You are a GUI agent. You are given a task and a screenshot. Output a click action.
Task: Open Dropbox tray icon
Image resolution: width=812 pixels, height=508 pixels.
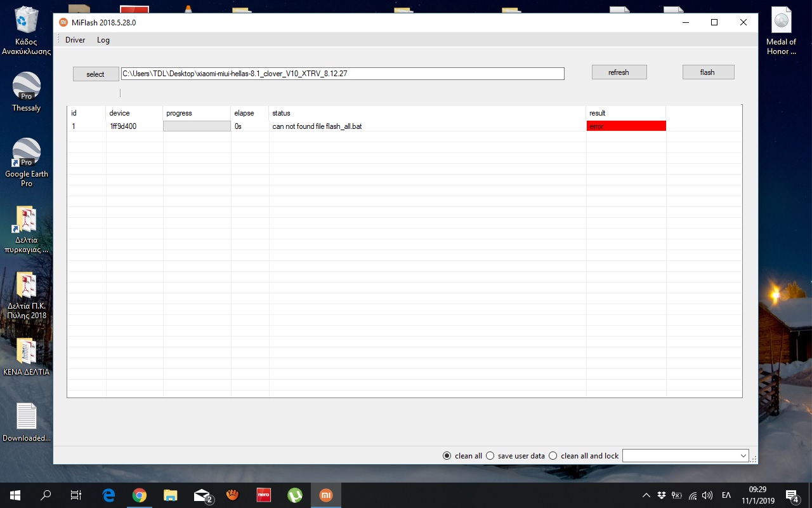pos(662,495)
